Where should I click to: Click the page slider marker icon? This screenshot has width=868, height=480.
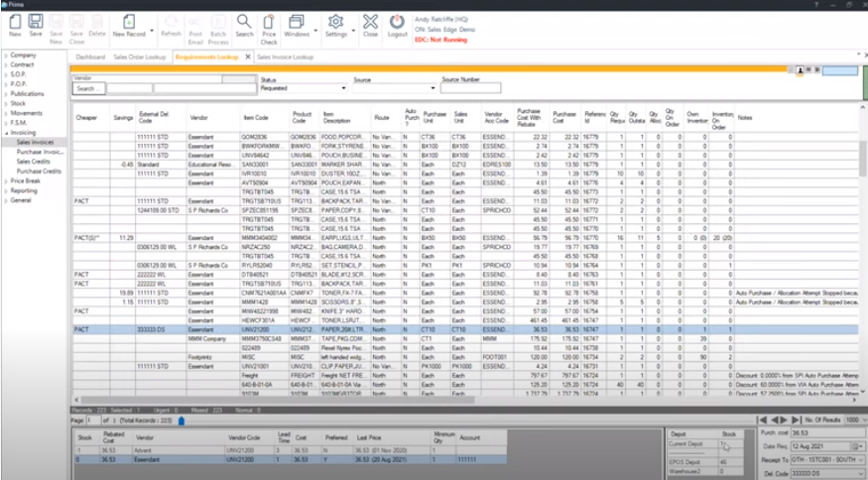pos(181,420)
